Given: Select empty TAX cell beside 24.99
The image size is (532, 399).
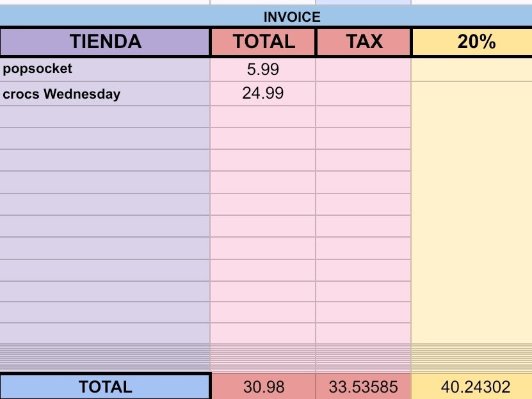Looking at the screenshot, I should tap(364, 94).
